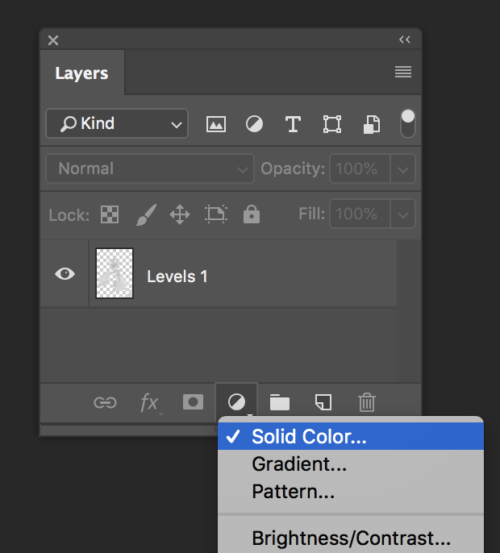Create a new layer icon
This screenshot has width=500, height=553.
point(323,402)
